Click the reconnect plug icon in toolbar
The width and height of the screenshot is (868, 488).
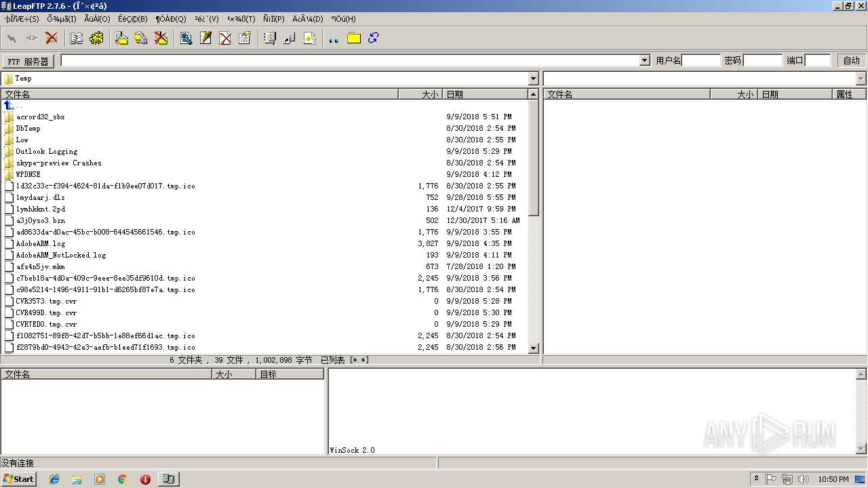[x=32, y=38]
